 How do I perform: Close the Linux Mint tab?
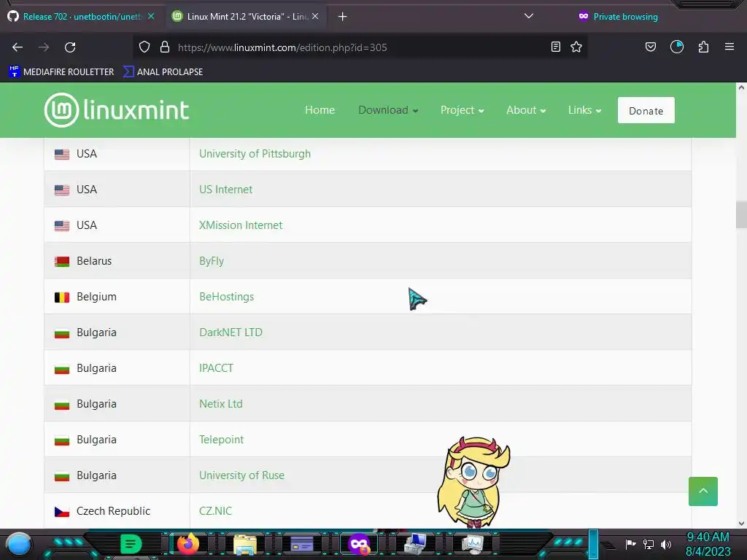(315, 16)
